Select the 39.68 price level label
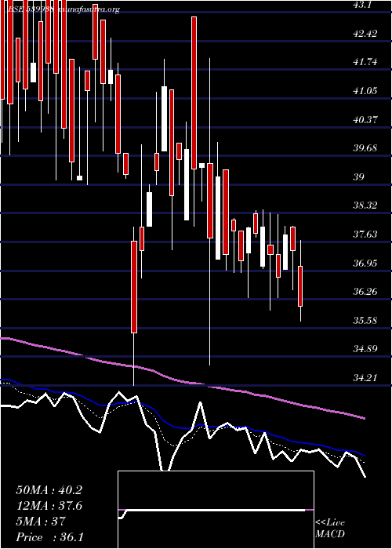The height and width of the screenshot is (549, 392). coord(365,148)
